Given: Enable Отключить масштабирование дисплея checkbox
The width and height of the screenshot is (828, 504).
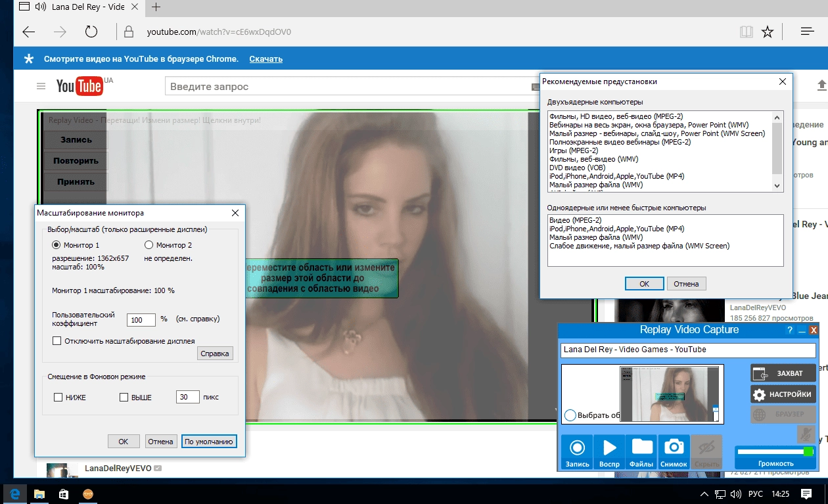Looking at the screenshot, I should pos(57,341).
